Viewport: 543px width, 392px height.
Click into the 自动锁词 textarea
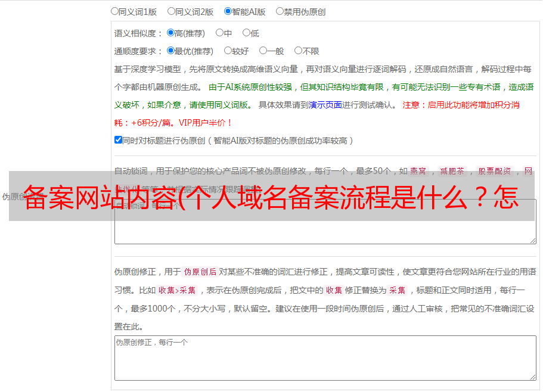point(325,222)
